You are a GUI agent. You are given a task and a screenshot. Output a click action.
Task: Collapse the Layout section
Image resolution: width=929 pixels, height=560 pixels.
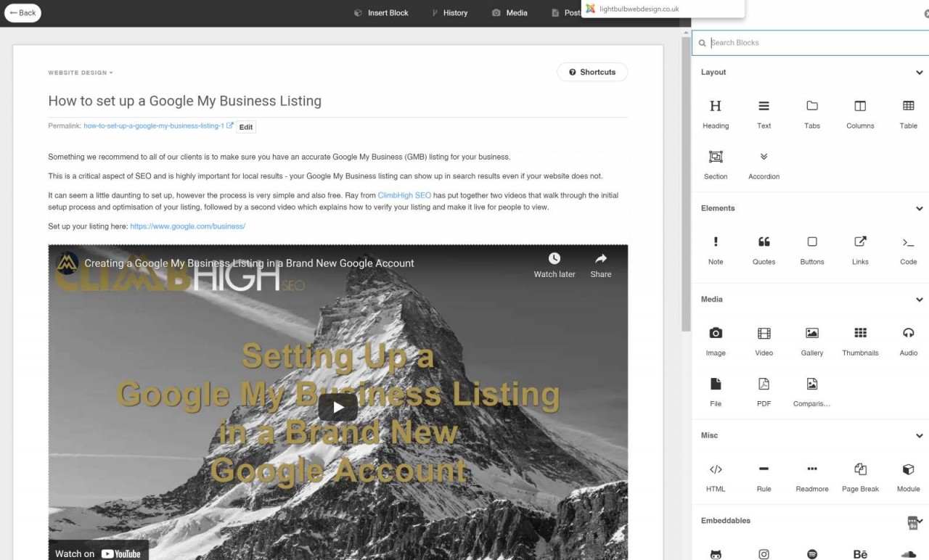pyautogui.click(x=919, y=72)
